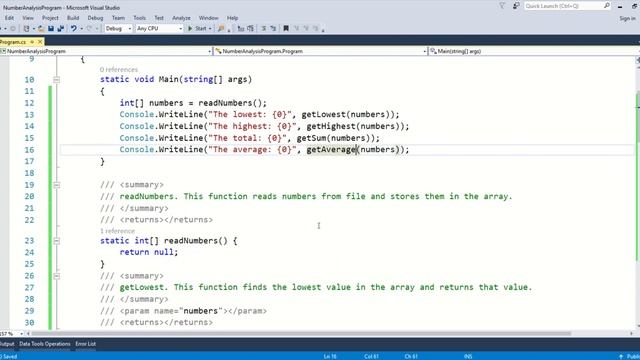640x360 pixels.
Task: Click the Save icon in the toolbar
Action: click(x=51, y=29)
